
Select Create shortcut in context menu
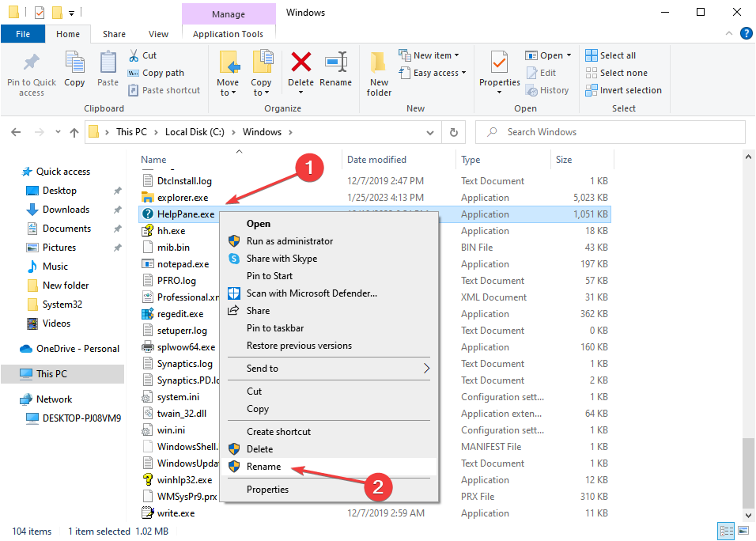329,432
